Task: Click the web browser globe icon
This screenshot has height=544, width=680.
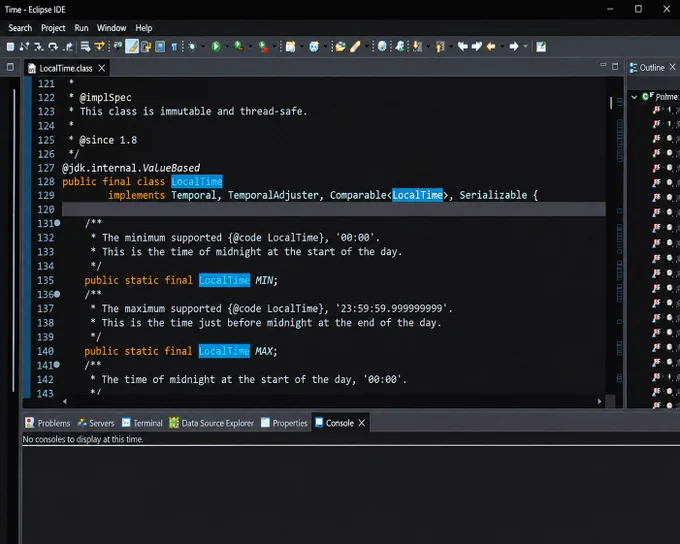Action: (382, 46)
